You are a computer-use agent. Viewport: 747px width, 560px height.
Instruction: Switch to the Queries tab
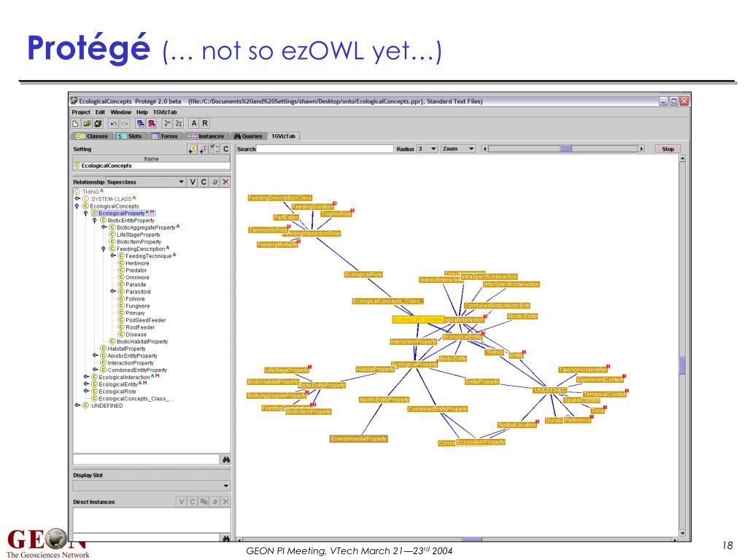248,136
